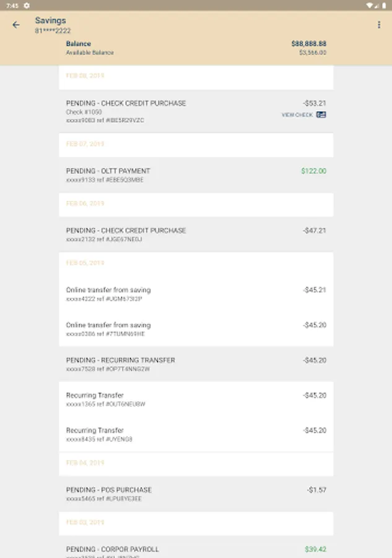
Task: Open the Check Credit Purchase -$47.21 entry
Action: click(196, 234)
